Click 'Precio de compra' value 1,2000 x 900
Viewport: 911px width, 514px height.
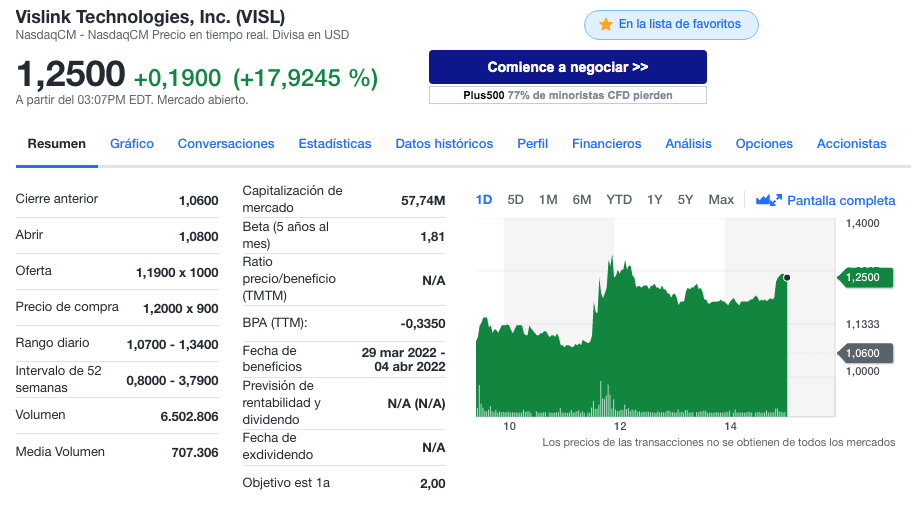pos(181,309)
